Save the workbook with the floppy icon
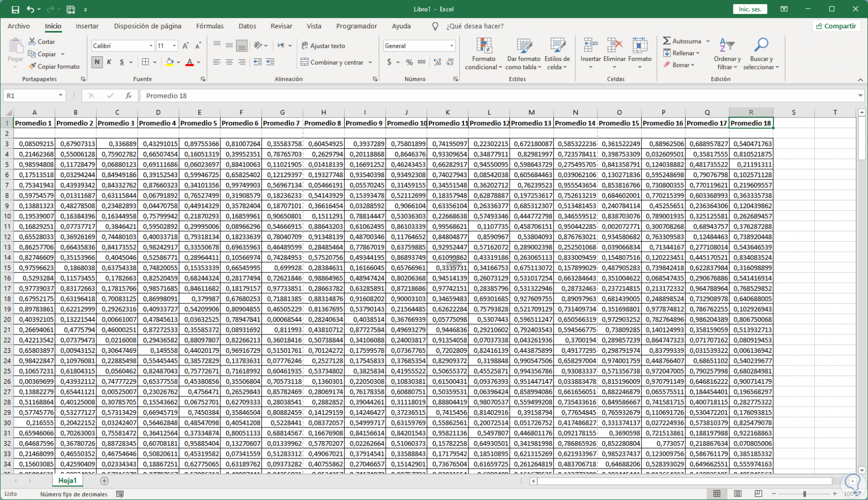The image size is (868, 500). 15,9
